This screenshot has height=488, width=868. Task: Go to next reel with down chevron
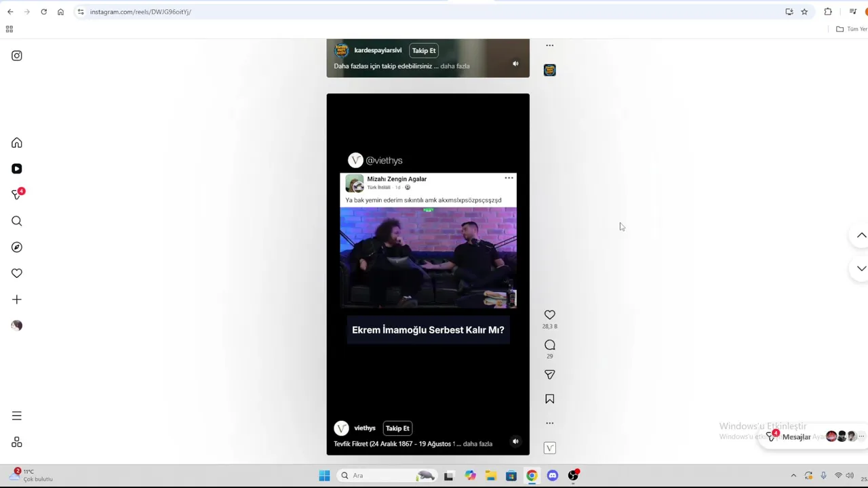coord(861,268)
